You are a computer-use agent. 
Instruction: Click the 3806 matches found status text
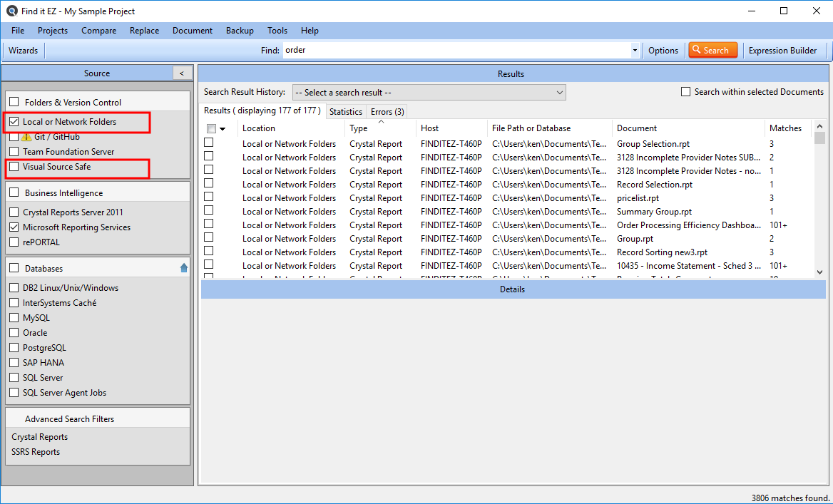790,498
